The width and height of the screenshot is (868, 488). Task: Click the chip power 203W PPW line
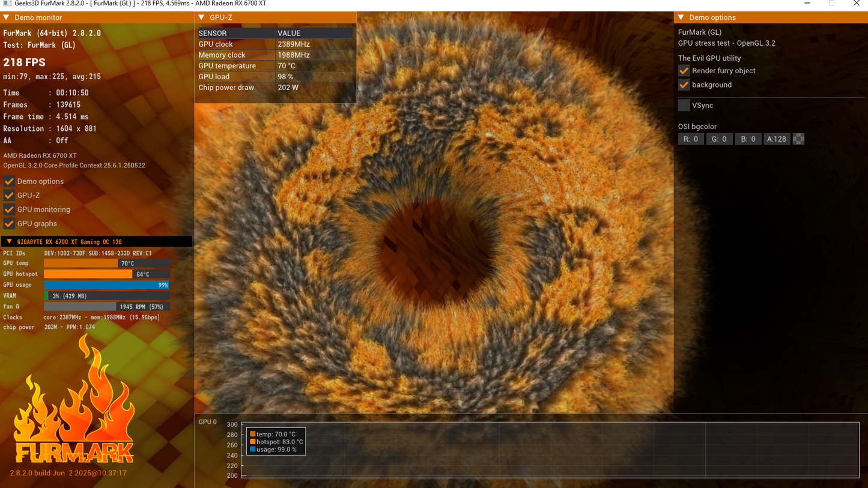click(x=49, y=327)
